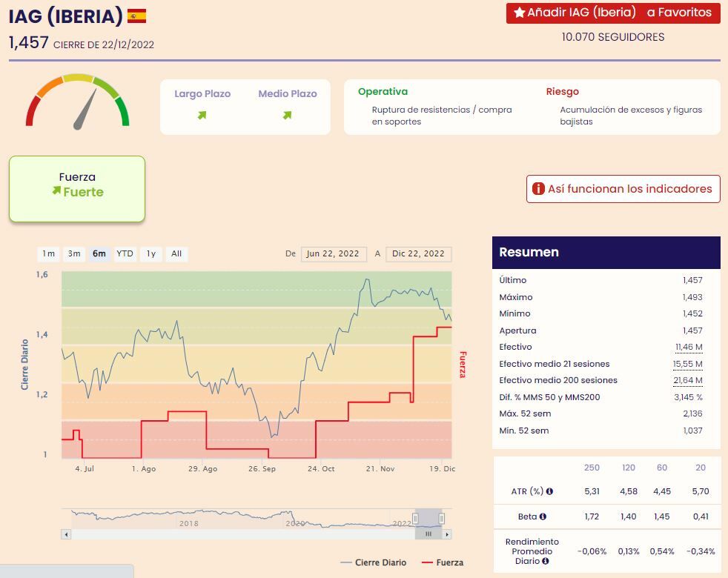Click the navigator right scroll arrow
Screen dimensions: 728x578
[446, 534]
